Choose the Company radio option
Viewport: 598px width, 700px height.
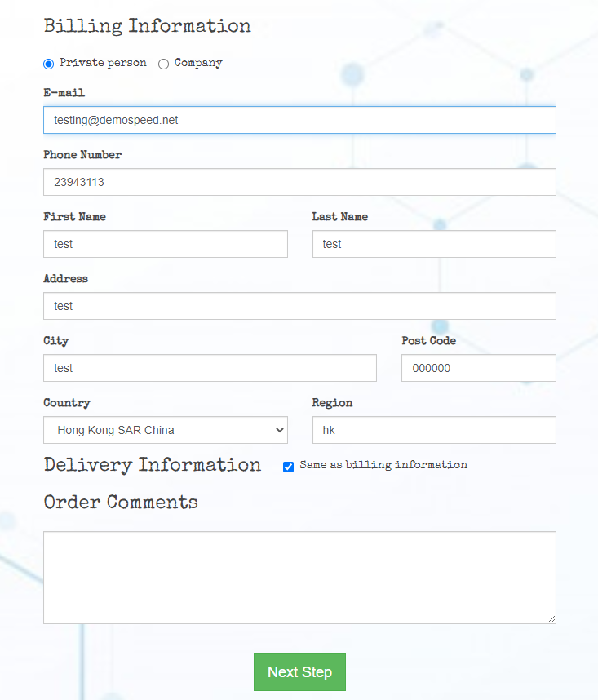[x=163, y=64]
